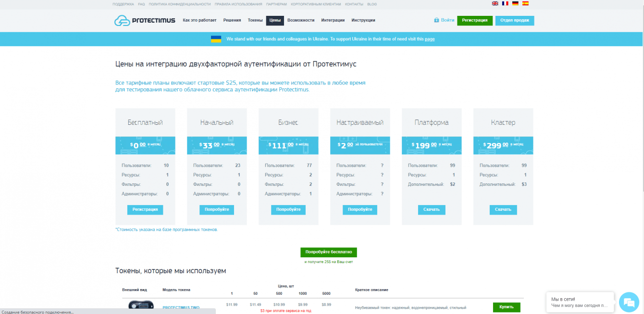Open the FAQ top link
The width and height of the screenshot is (644, 314).
141,4
